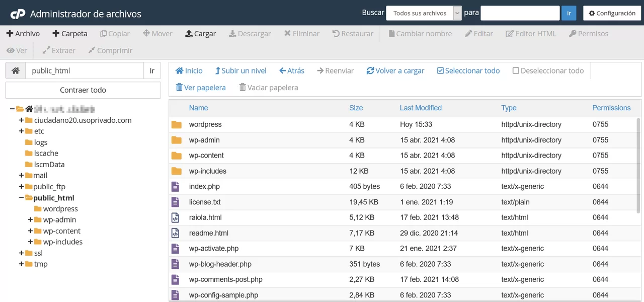Image resolution: width=644 pixels, height=302 pixels.
Task: Click the Editar pencil button
Action: click(x=479, y=34)
